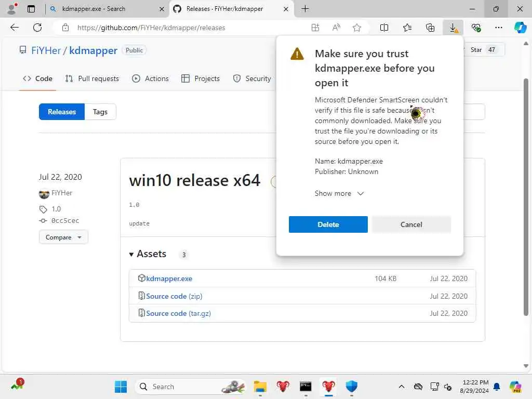The image size is (532, 399).
Task: Open File Explorer from taskbar
Action: (x=260, y=387)
